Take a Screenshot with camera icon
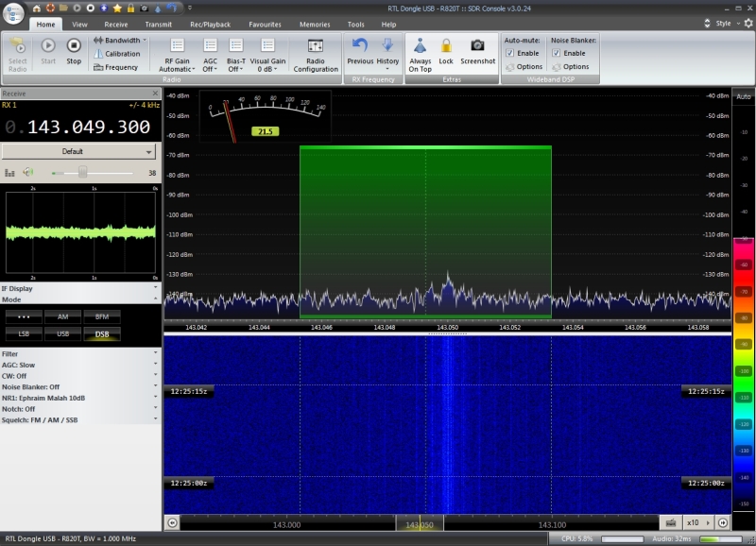This screenshot has width=756, height=546. (x=477, y=51)
